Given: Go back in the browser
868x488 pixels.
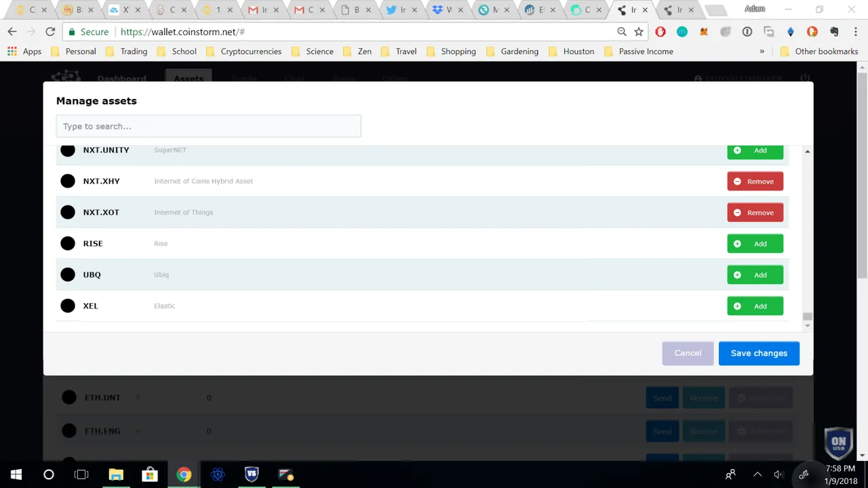Looking at the screenshot, I should [12, 32].
